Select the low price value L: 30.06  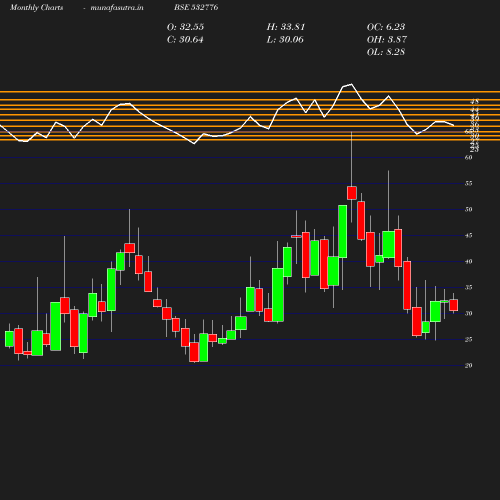click(x=285, y=39)
